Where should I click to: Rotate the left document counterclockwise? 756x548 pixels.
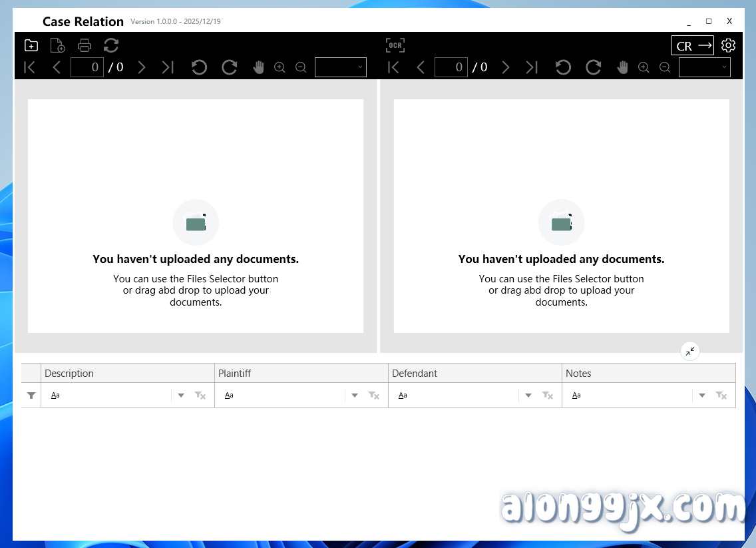(x=199, y=67)
